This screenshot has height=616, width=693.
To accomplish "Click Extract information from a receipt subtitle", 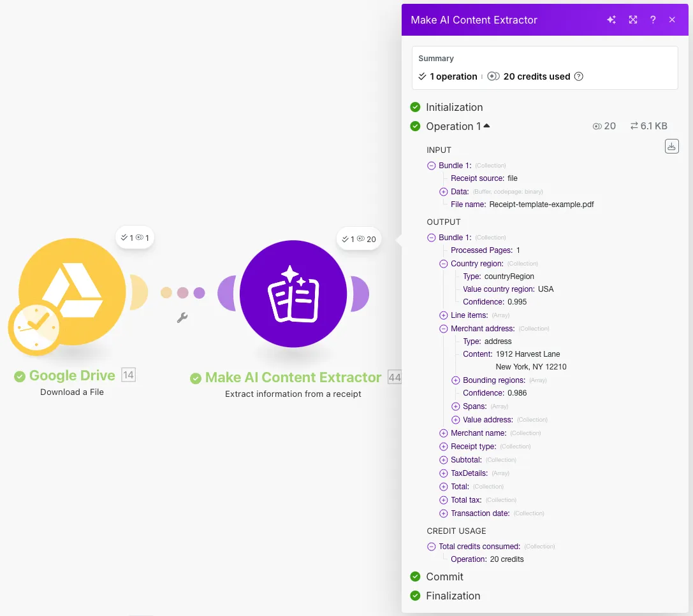I will [x=293, y=394].
